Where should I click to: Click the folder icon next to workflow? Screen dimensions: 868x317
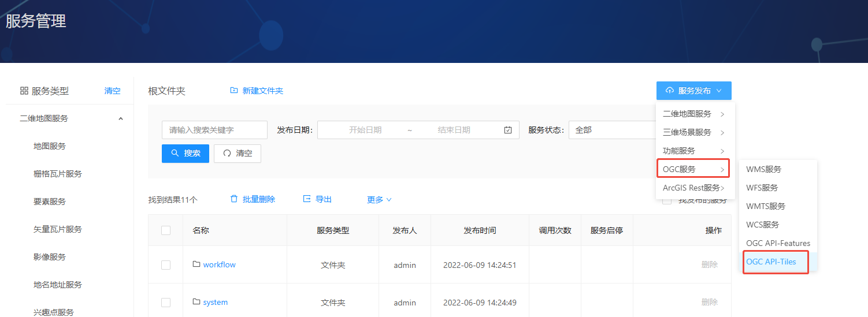coord(196,264)
